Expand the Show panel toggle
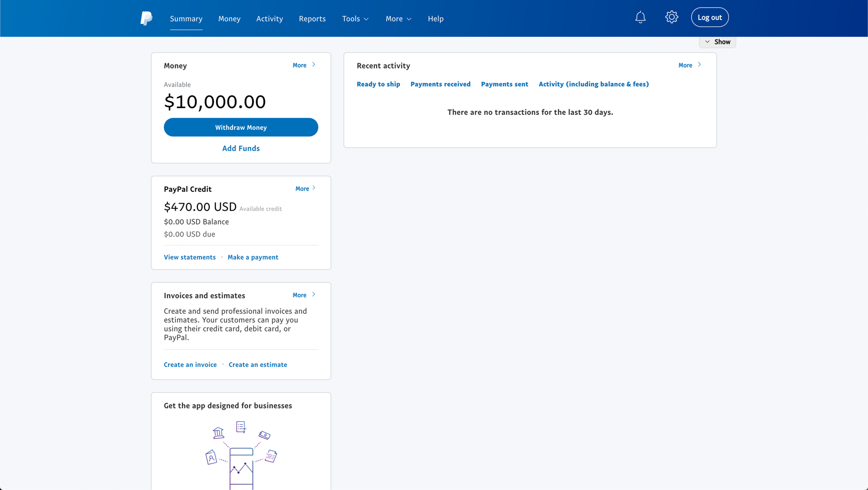The height and width of the screenshot is (490, 868). point(717,42)
